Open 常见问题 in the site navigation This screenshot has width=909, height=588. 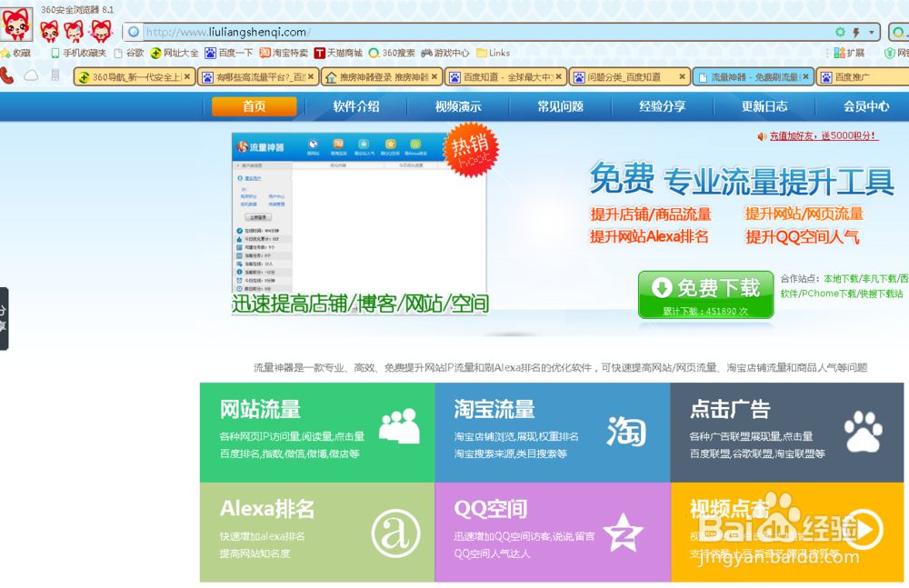[560, 106]
